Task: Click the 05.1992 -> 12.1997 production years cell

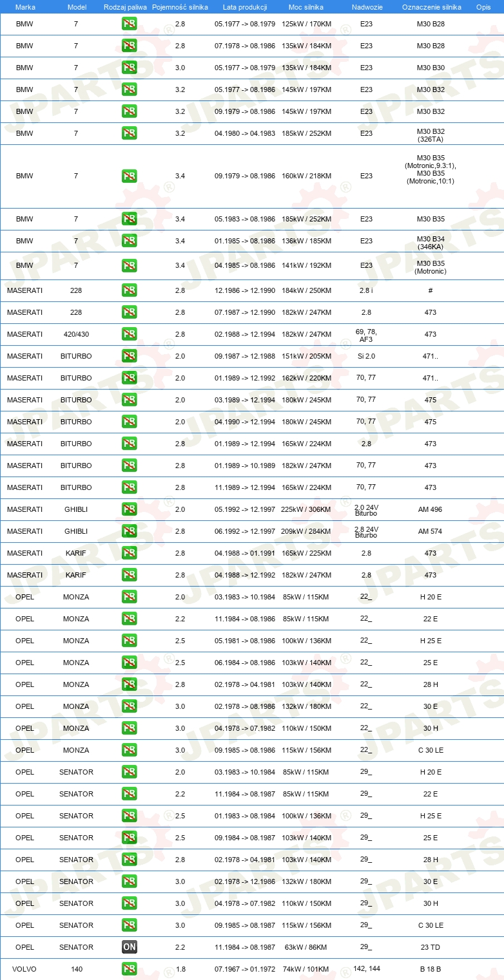Action: [x=245, y=509]
